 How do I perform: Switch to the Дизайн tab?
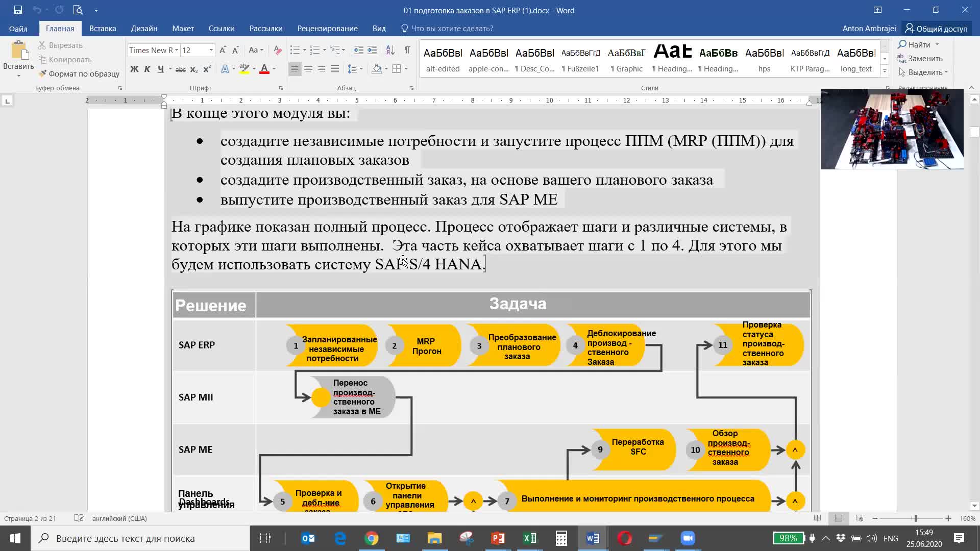point(144,29)
